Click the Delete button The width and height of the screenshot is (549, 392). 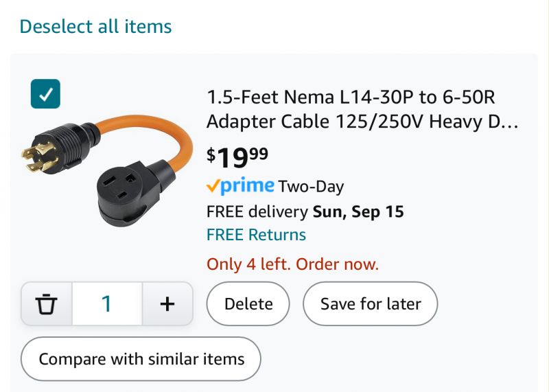coord(248,303)
